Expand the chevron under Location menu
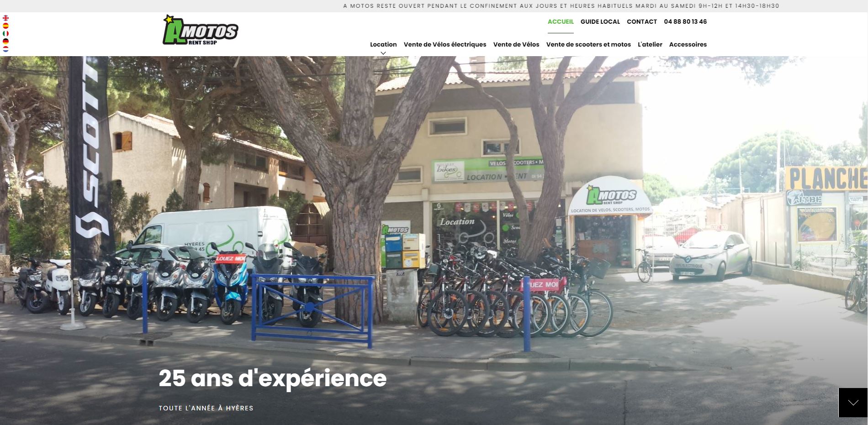 coord(383,53)
